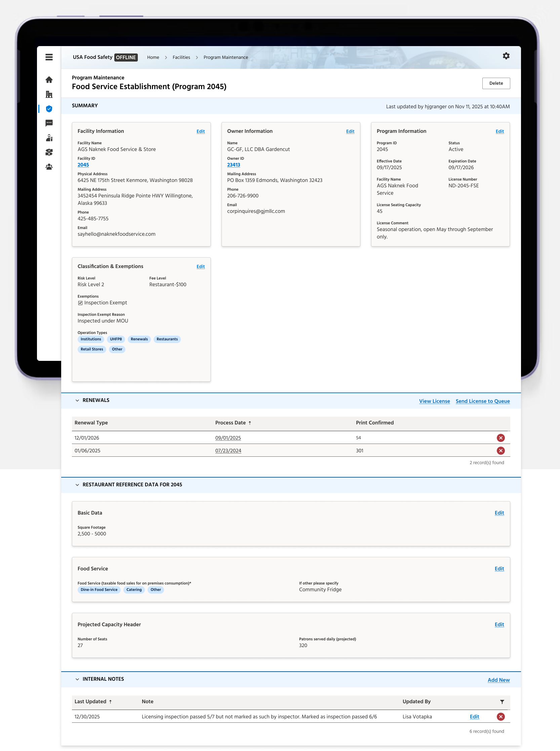Go to Home via sidebar house icon

click(49, 79)
